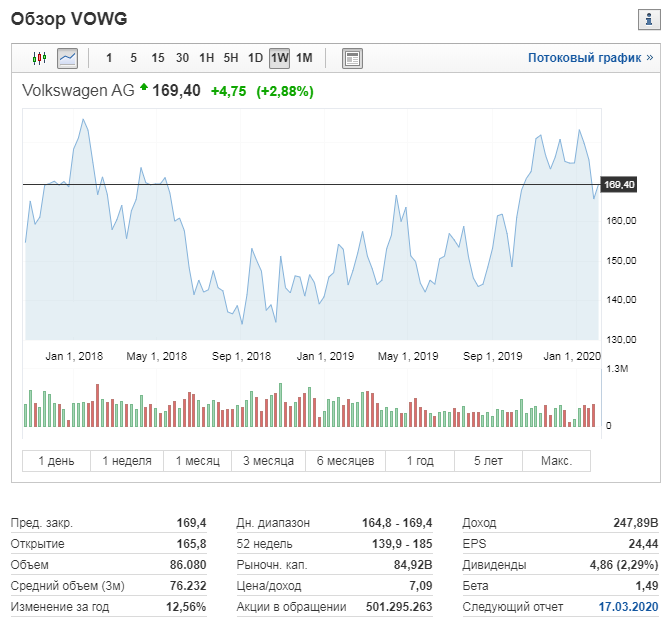
Task: Show the 1 день range
Action: [56, 461]
